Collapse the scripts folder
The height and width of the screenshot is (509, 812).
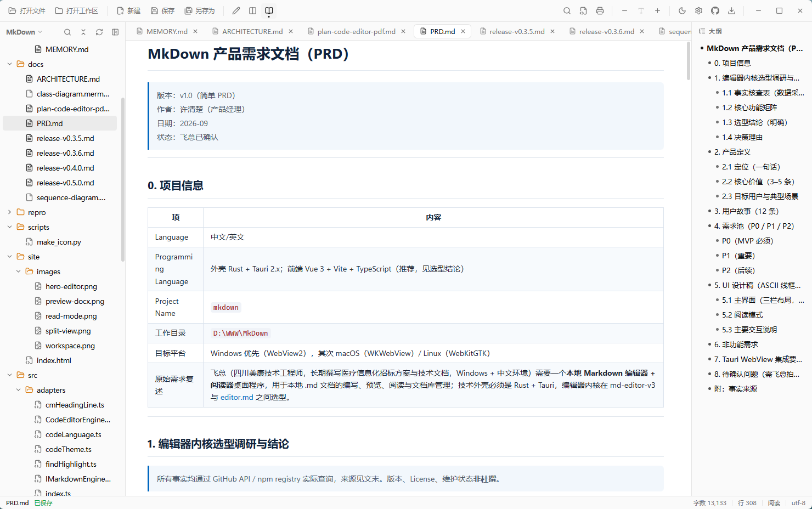point(9,227)
